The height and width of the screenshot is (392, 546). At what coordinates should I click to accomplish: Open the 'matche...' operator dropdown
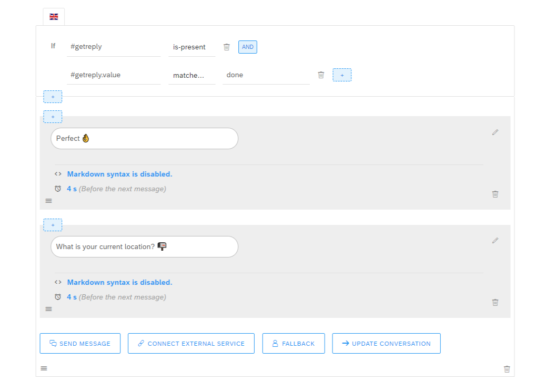pyautogui.click(x=191, y=75)
